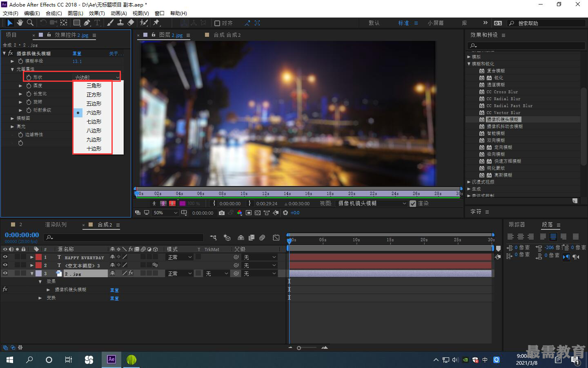Viewport: 588px width, 368px height.
Task: Enable frame blending icon in timeline
Action: pyautogui.click(x=252, y=238)
